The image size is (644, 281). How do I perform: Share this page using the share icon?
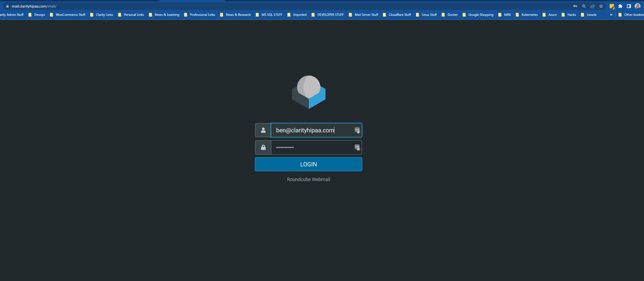tap(592, 6)
